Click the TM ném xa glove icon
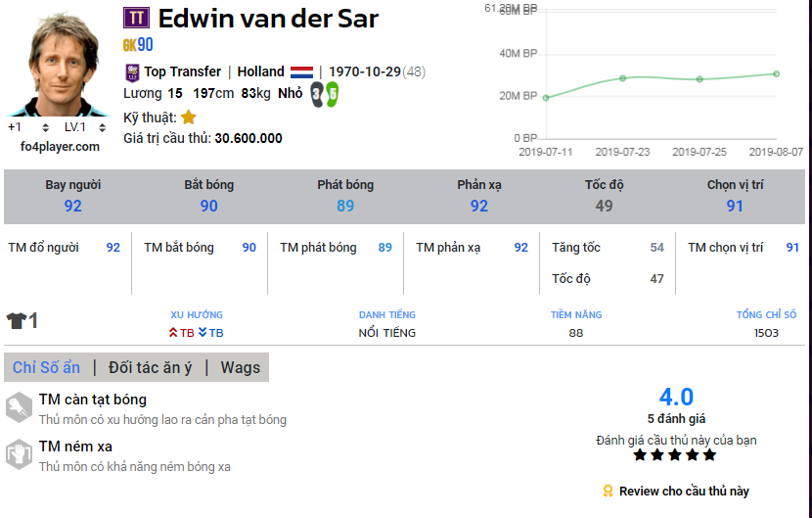The height and width of the screenshot is (518, 812). [20, 454]
